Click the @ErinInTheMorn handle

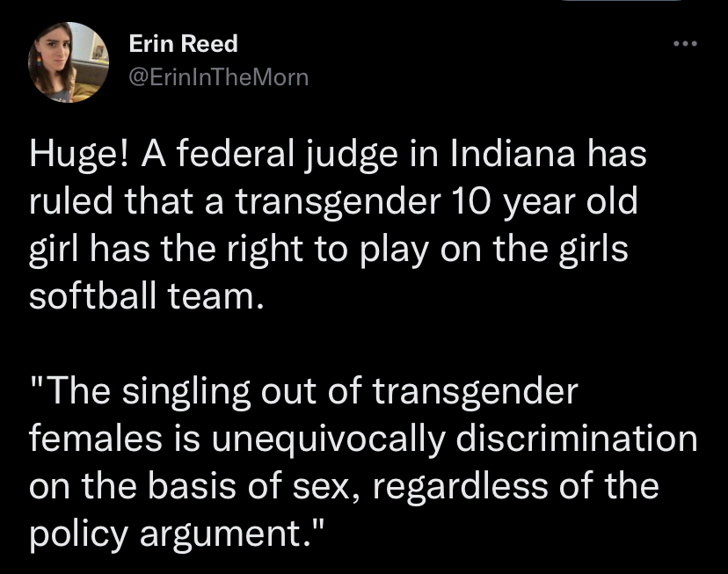219,76
